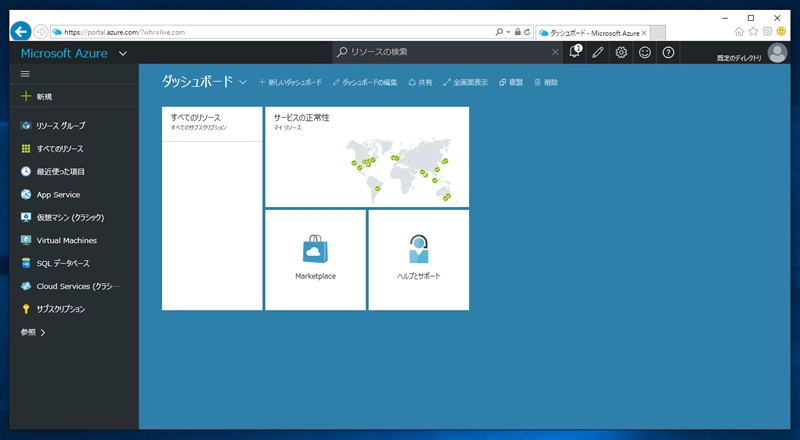
Task: Click the refresh icon in address bar
Action: pos(527,32)
